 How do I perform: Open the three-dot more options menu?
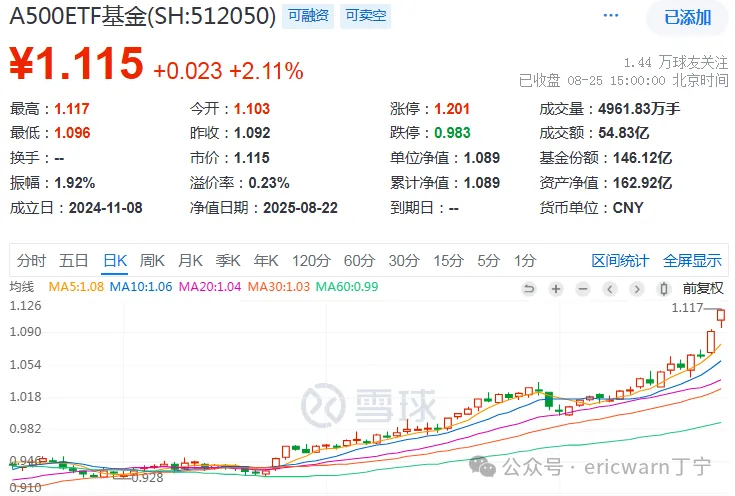tap(610, 15)
